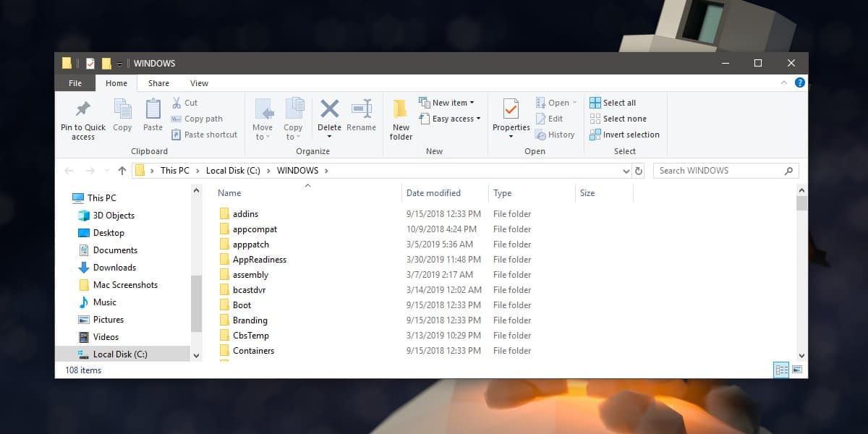Click the Copy ribbon icon
868x434 pixels.
122,109
